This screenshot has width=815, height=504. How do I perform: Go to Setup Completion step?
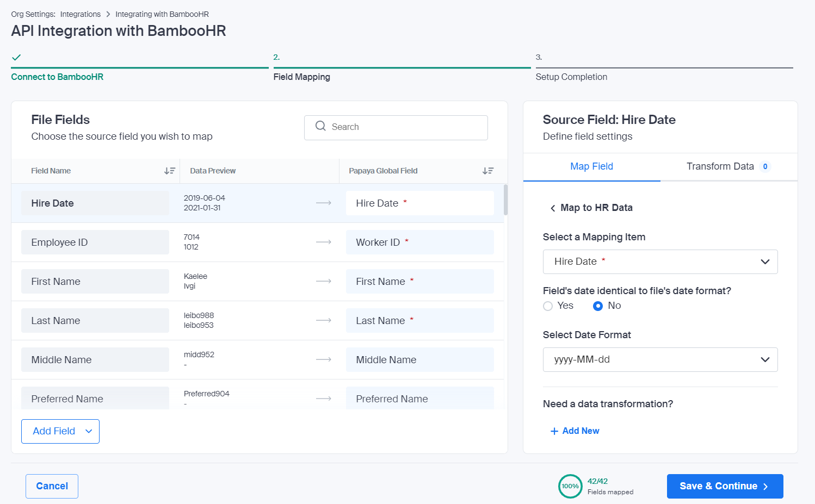571,77
